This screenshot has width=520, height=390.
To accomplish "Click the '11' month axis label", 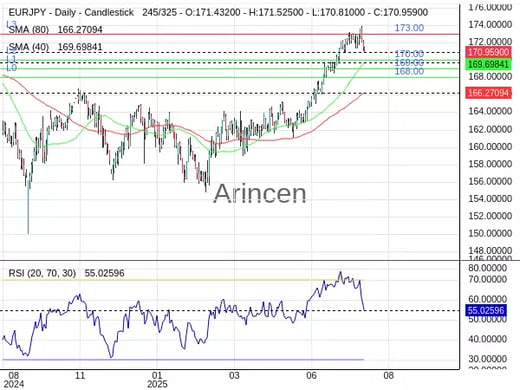I will tap(80, 376).
